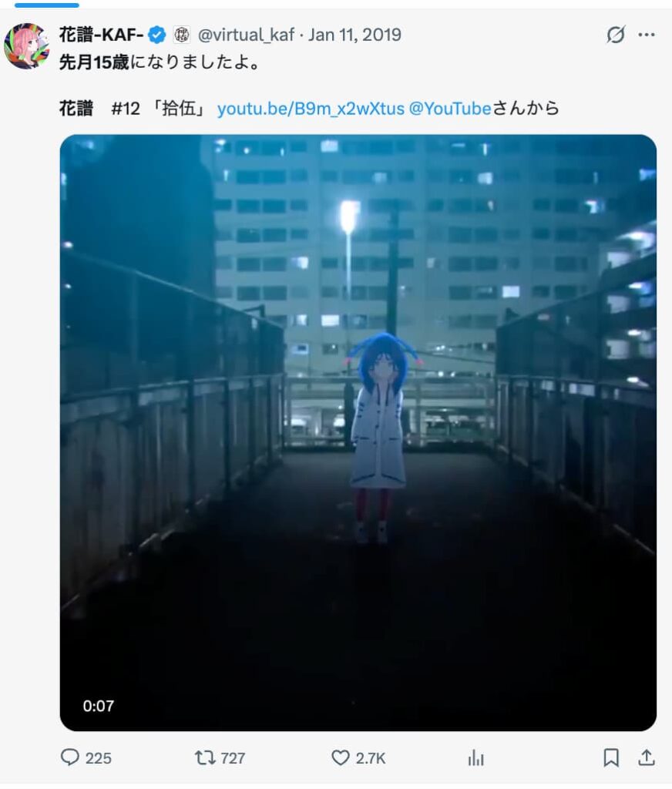Image resolution: width=672 pixels, height=789 pixels.
Task: Like the post with the heart icon
Action: click(341, 757)
